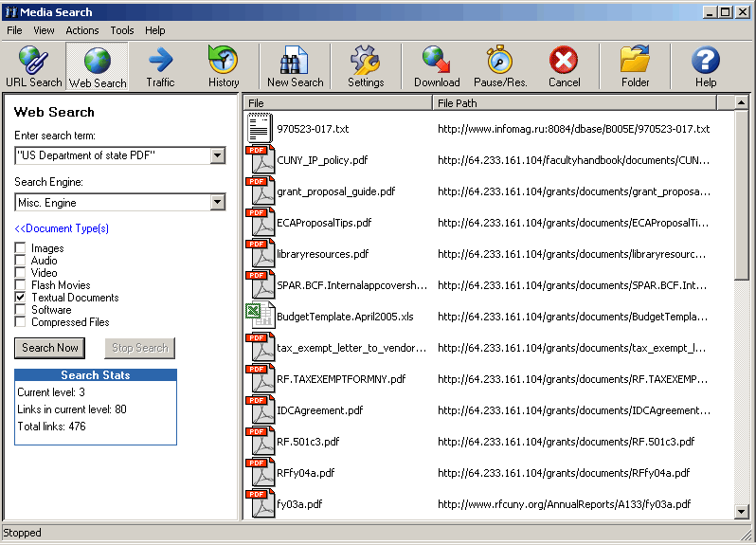Show the History panel
756x545 pixels.
click(224, 66)
